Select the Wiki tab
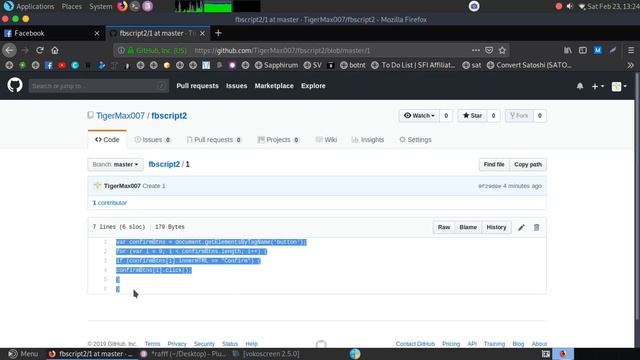This screenshot has width=640, height=360. pyautogui.click(x=326, y=140)
